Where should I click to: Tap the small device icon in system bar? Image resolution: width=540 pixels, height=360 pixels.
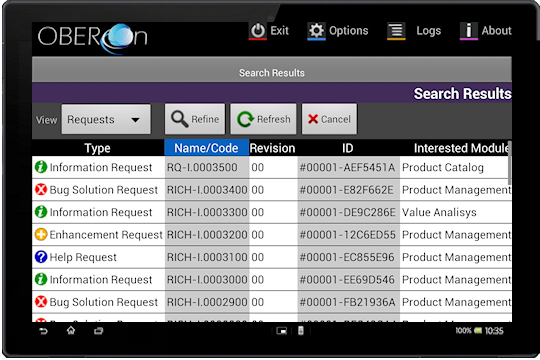click(301, 331)
